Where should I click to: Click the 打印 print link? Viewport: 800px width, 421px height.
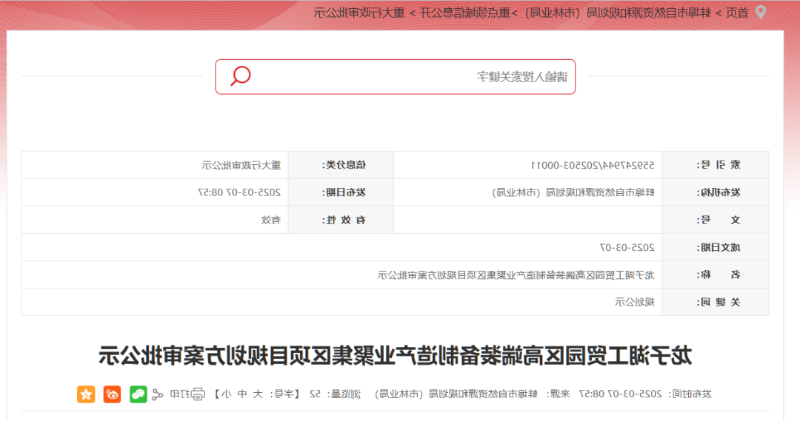(x=181, y=394)
